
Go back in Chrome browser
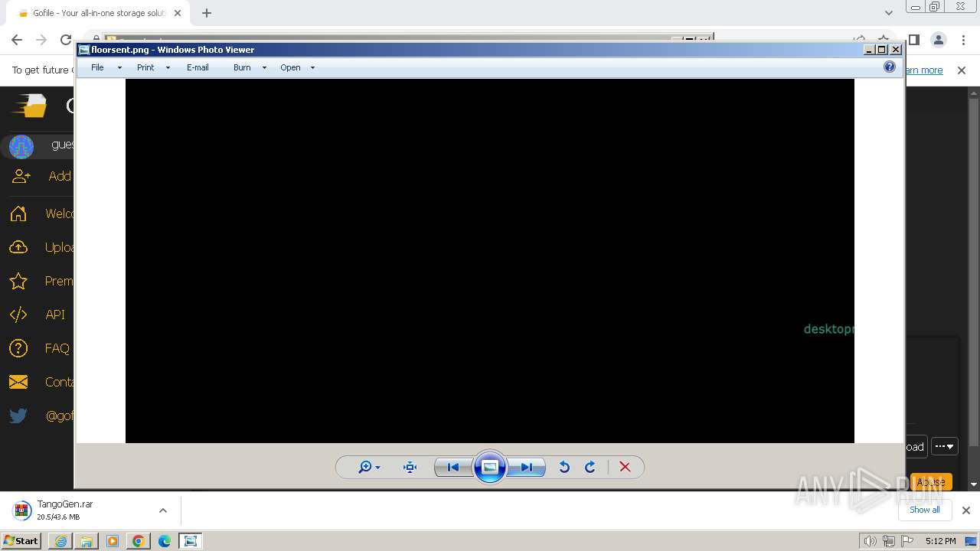[x=17, y=40]
